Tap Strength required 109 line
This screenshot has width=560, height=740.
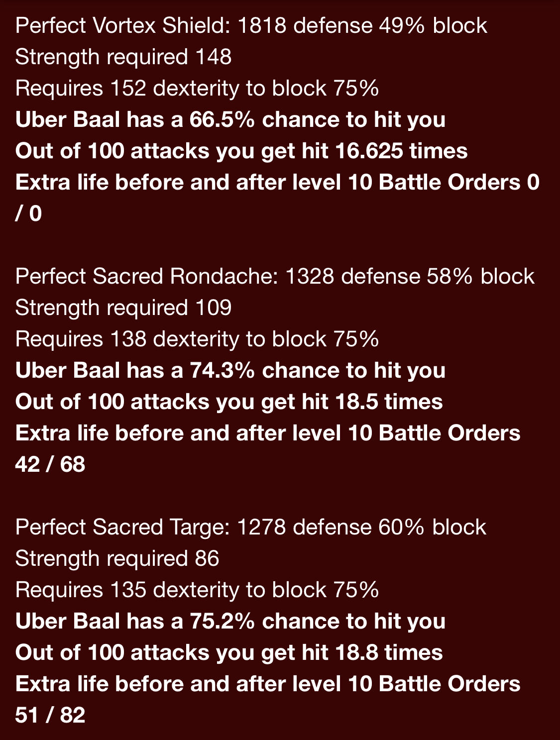click(123, 308)
